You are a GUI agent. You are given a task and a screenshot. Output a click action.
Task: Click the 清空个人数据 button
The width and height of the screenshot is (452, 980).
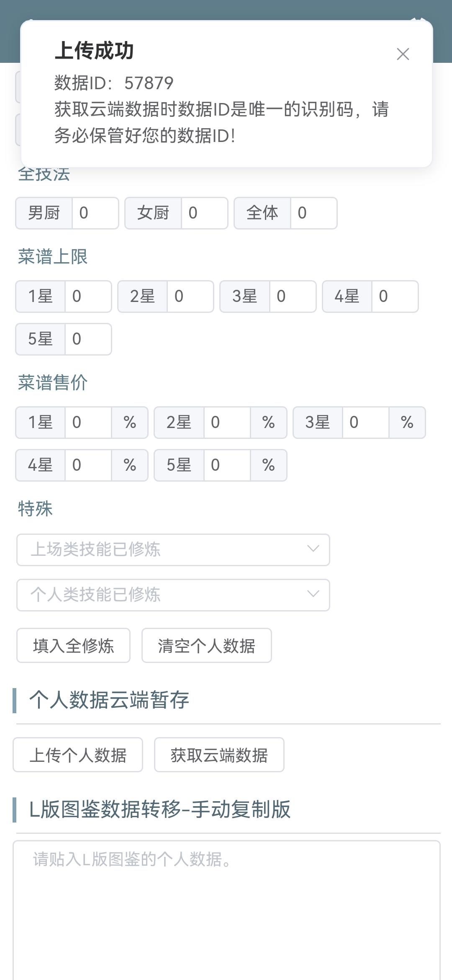207,645
